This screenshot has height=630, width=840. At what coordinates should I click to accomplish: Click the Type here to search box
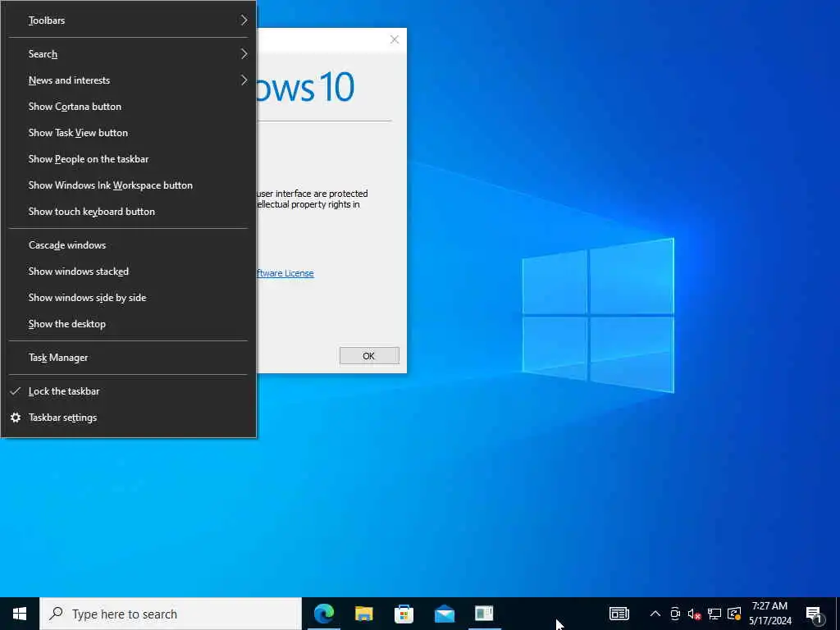click(171, 614)
